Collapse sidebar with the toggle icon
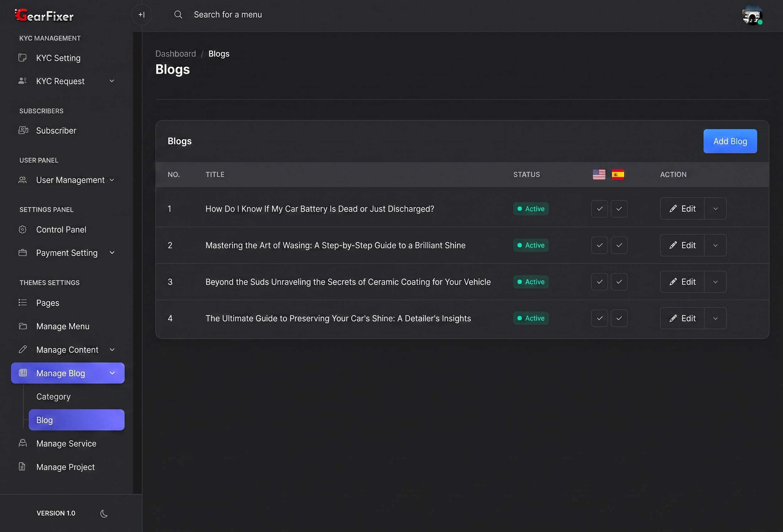Screen dimensions: 783x532 point(141,15)
